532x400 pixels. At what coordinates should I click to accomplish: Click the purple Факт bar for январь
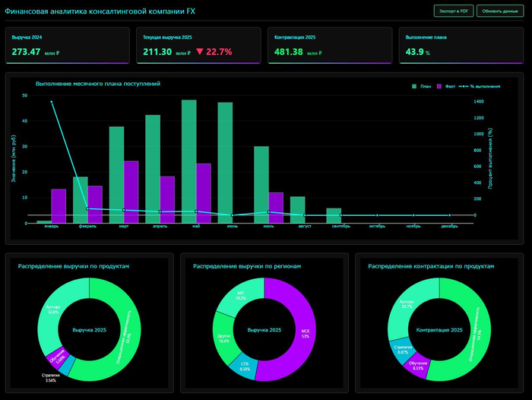(59, 205)
